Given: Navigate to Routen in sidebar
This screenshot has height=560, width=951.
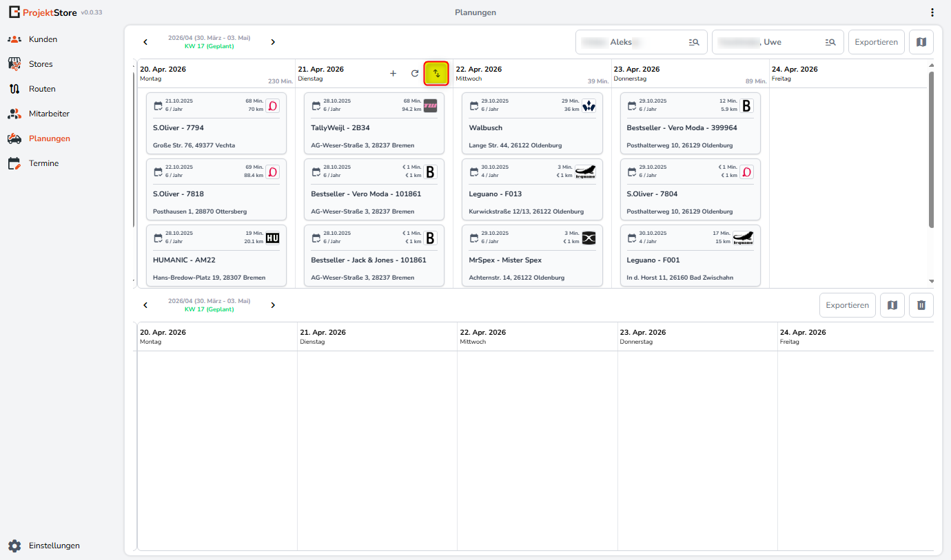Looking at the screenshot, I should [x=42, y=89].
